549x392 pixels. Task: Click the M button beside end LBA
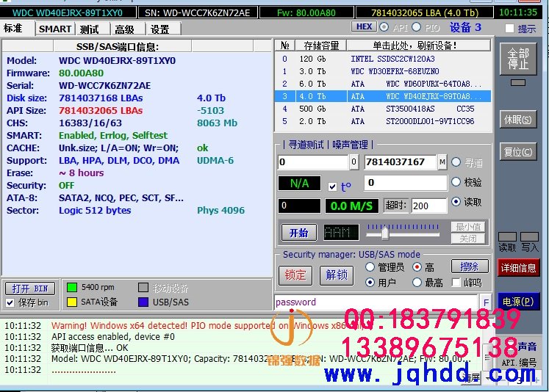pos(442,162)
